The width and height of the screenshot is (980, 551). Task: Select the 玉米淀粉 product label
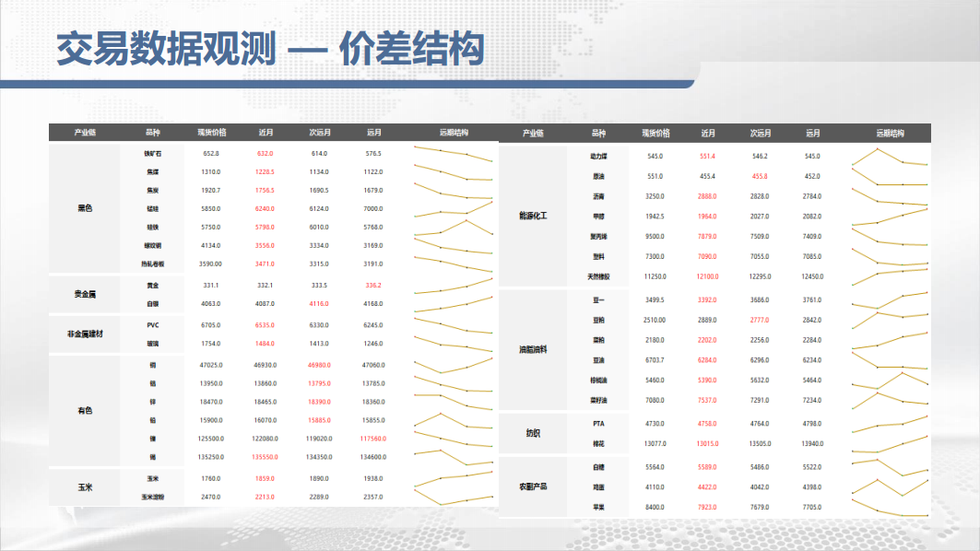click(x=153, y=498)
